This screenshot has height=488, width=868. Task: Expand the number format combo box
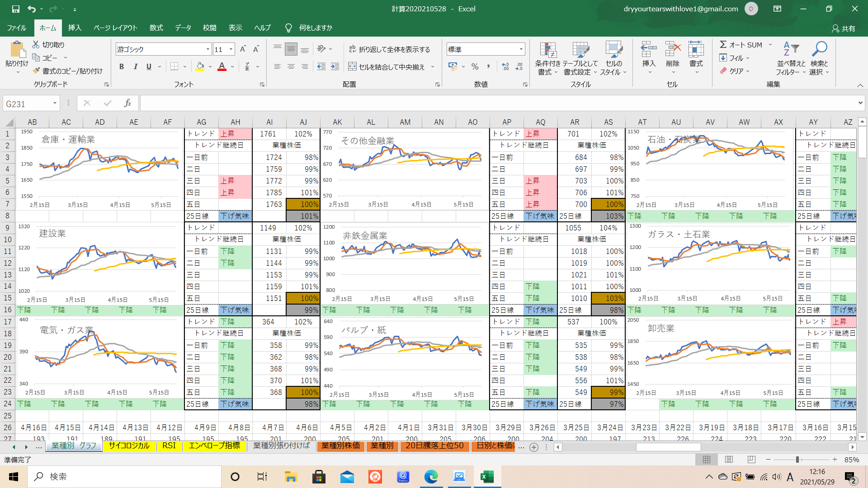click(521, 49)
